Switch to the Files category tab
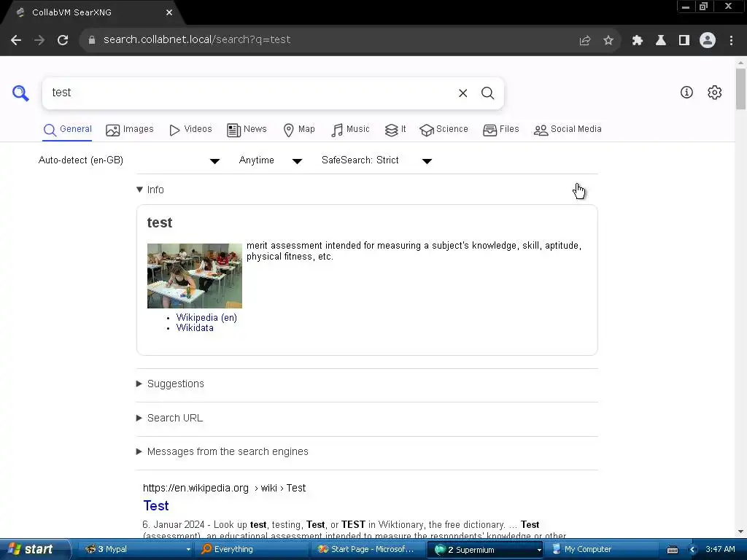The width and height of the screenshot is (747, 560). point(500,130)
